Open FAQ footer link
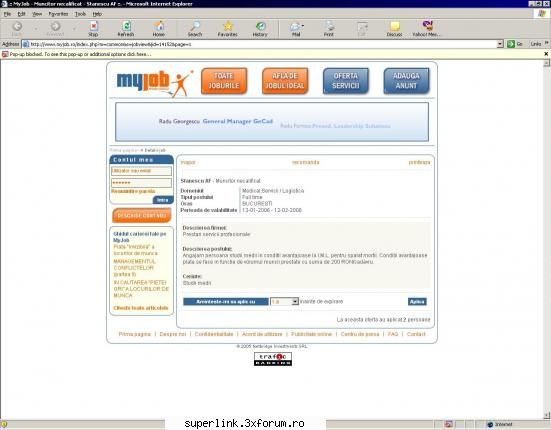551x430 pixels. coord(393,334)
